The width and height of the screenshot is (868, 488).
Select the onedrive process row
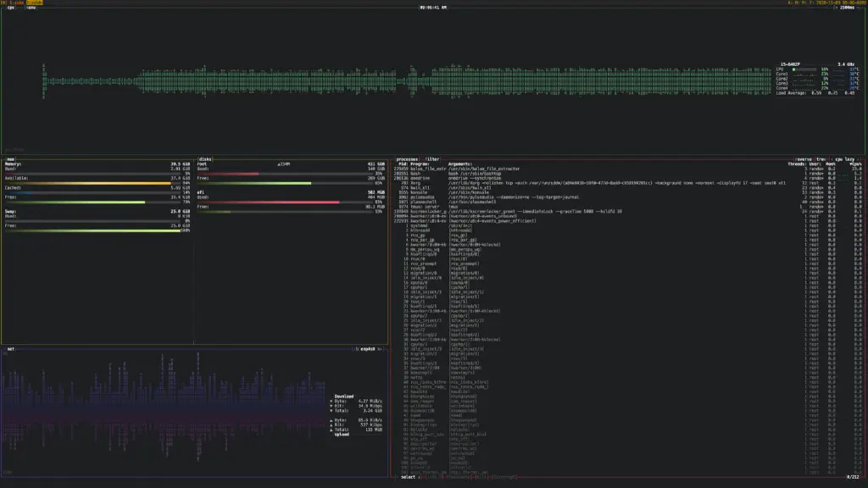627,178
